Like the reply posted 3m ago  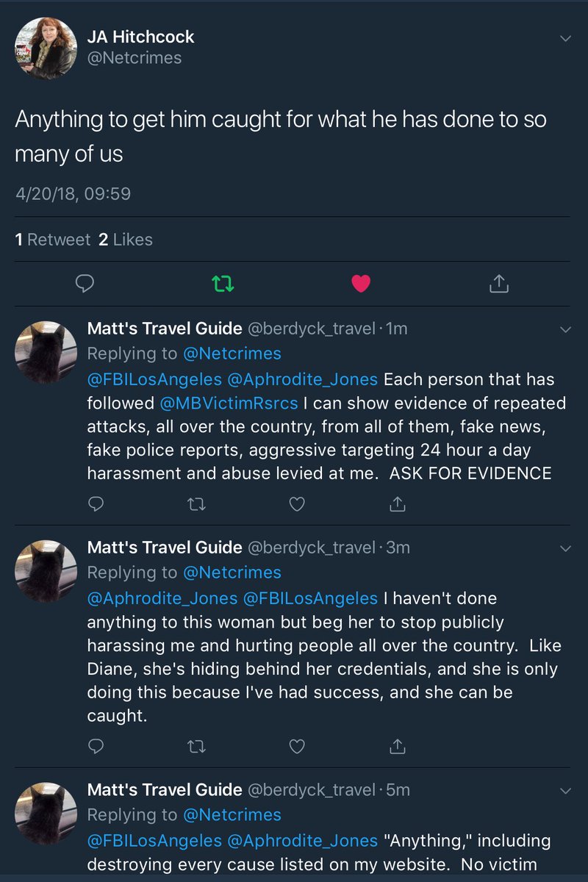pos(296,746)
